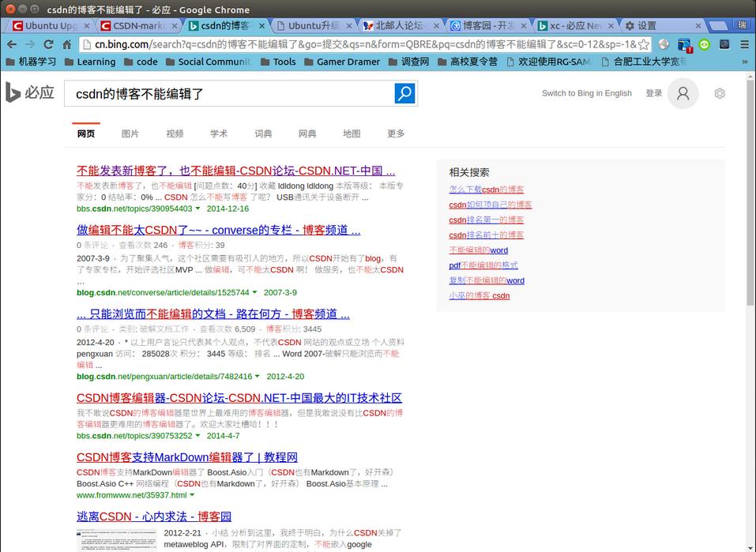Screen dimensions: 756x552
Task: Click the user avatar icon
Action: (x=683, y=93)
